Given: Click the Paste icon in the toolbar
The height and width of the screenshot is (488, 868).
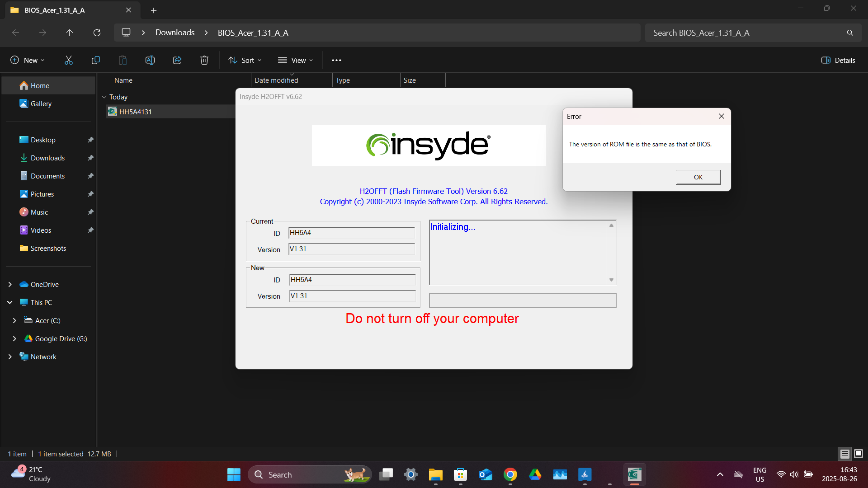Looking at the screenshot, I should pyautogui.click(x=123, y=60).
